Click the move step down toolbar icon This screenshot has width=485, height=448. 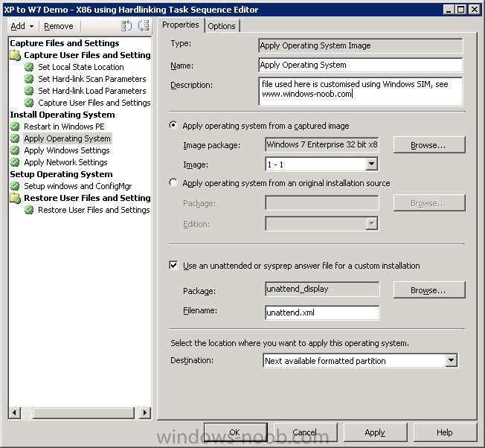(x=144, y=26)
